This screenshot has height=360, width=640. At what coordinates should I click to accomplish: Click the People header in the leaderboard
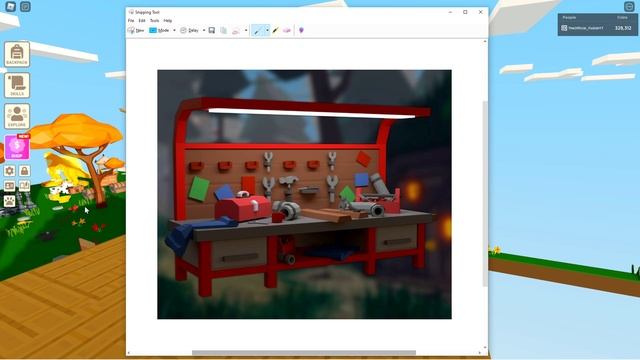click(569, 18)
